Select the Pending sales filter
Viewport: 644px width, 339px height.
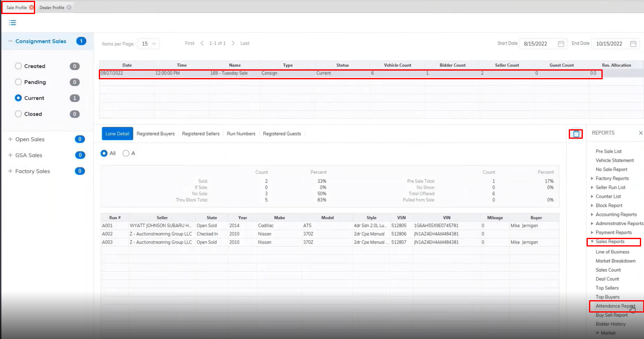18,82
